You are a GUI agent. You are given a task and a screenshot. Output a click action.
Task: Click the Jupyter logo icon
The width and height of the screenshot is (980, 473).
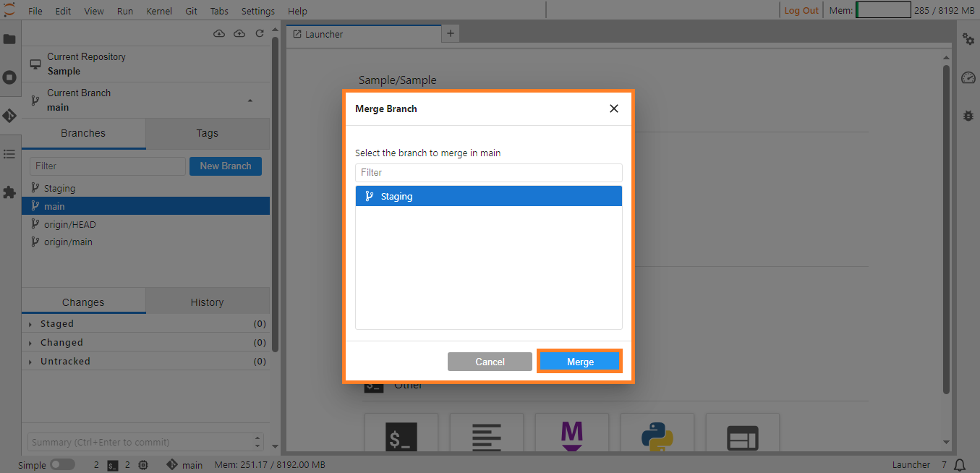pos(9,10)
